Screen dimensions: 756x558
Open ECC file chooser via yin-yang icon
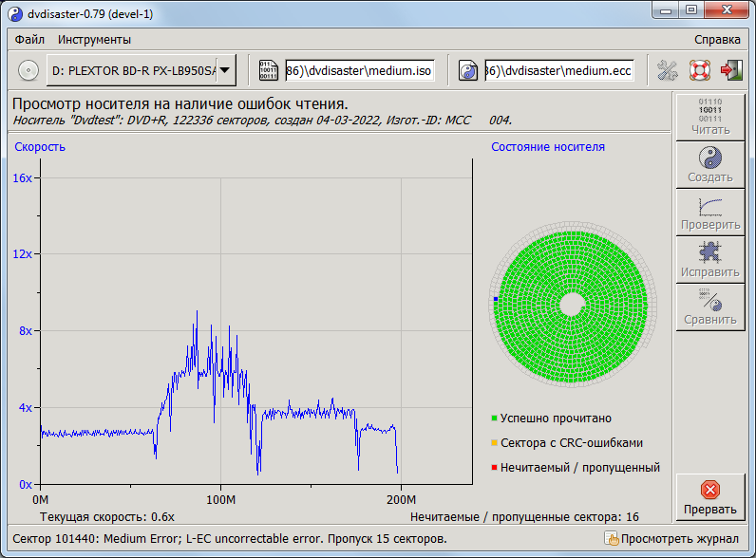tap(468, 70)
